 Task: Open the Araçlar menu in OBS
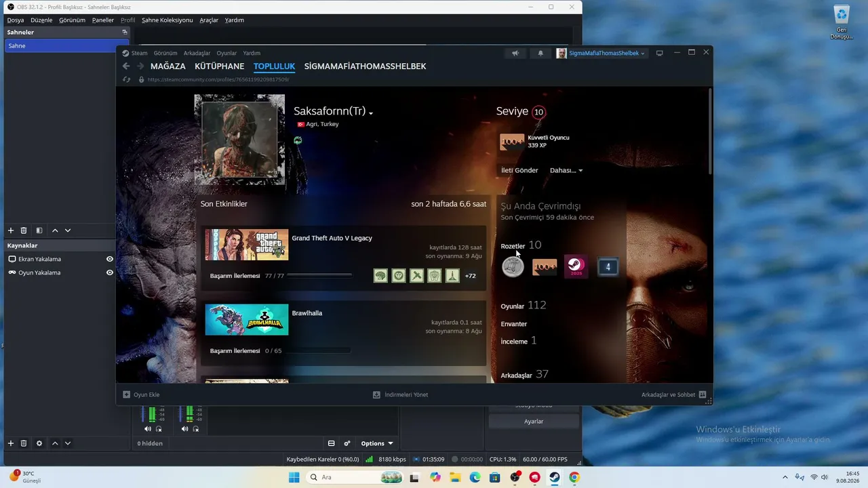(209, 20)
